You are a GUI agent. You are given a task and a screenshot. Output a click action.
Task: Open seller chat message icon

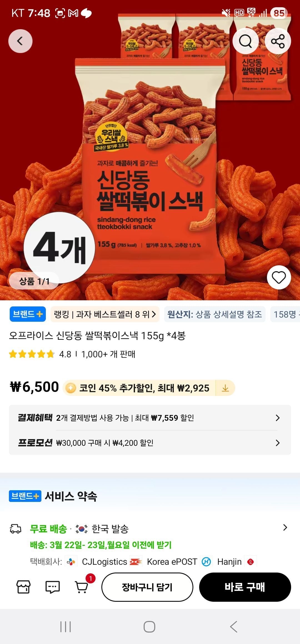(52, 587)
